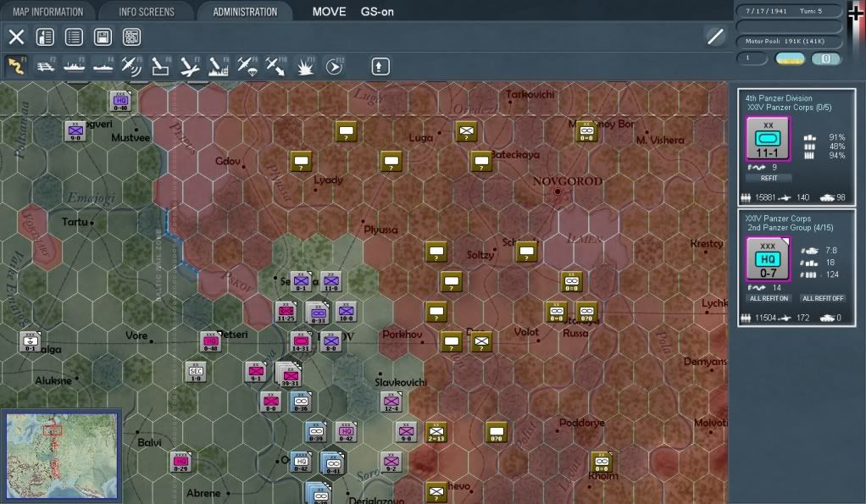866x504 pixels.
Task: Select the 39-31 stacked unit counter
Action: [289, 375]
